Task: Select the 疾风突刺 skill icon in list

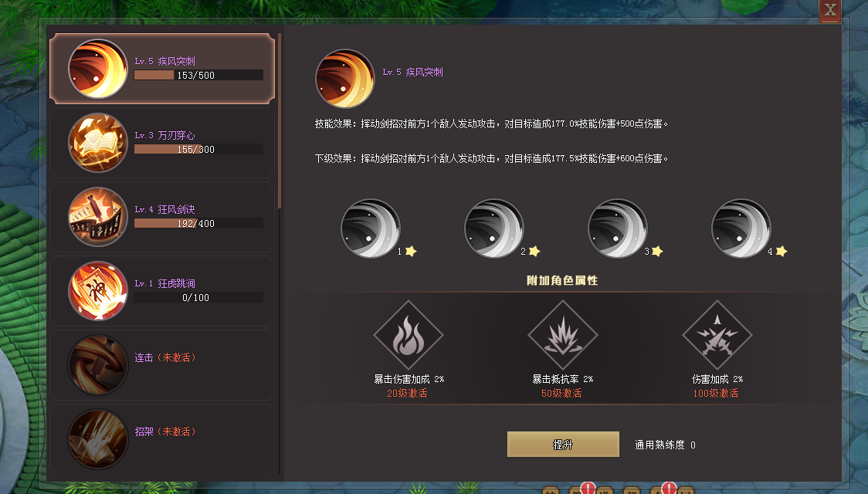Action: tap(98, 69)
